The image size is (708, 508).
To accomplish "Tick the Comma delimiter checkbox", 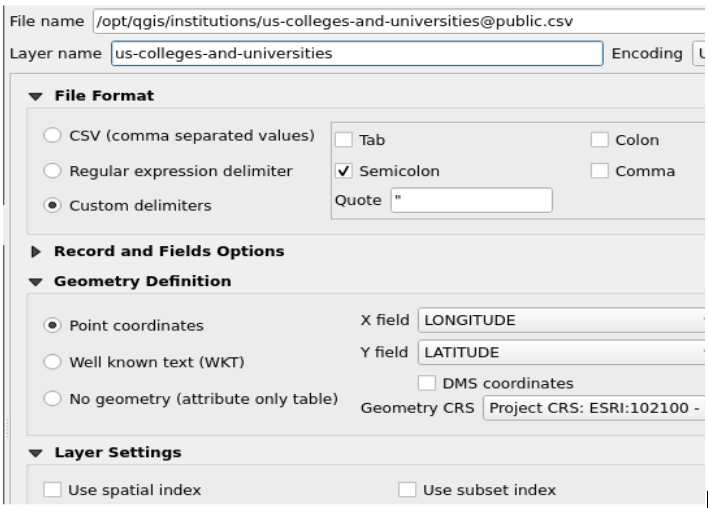I will 599,171.
